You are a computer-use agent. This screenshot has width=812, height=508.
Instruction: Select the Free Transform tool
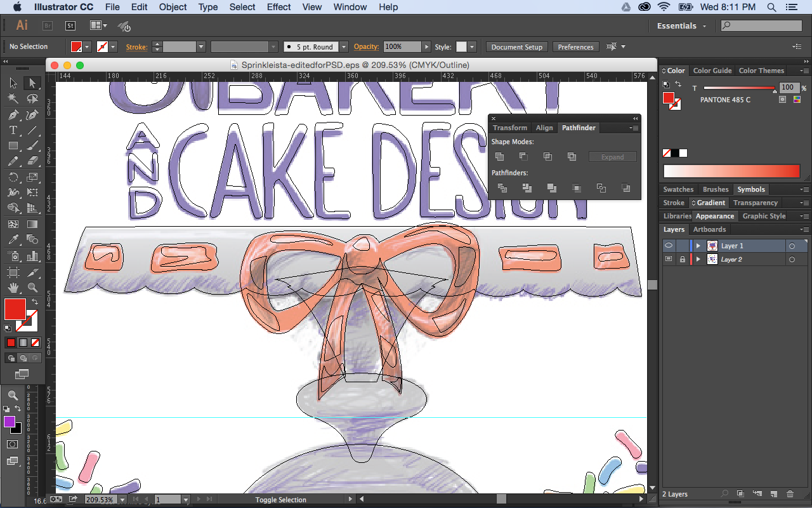click(x=32, y=192)
